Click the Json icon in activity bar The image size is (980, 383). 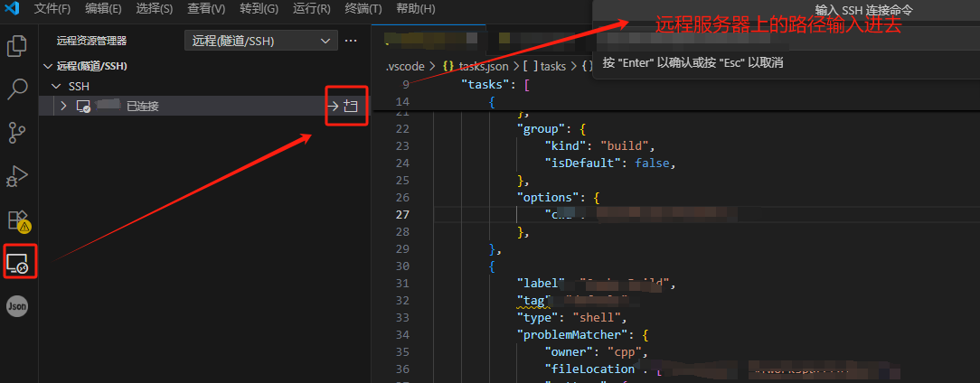17,306
